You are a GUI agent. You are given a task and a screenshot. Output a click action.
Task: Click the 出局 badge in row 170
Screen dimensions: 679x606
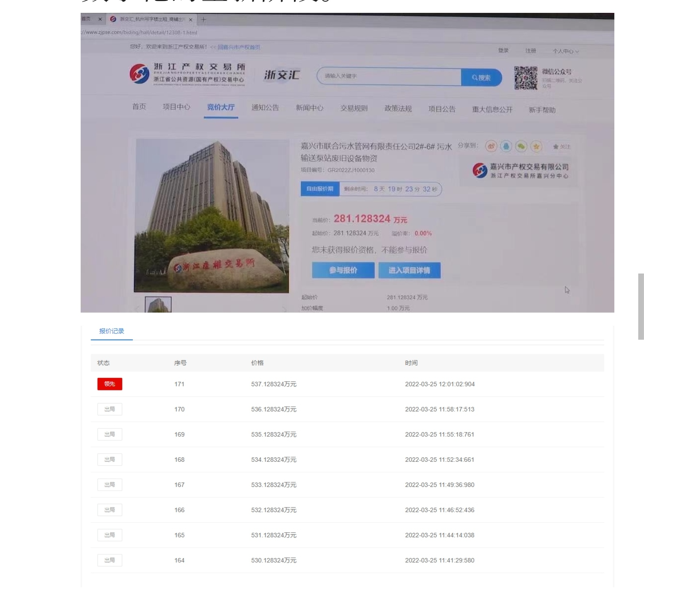(110, 409)
